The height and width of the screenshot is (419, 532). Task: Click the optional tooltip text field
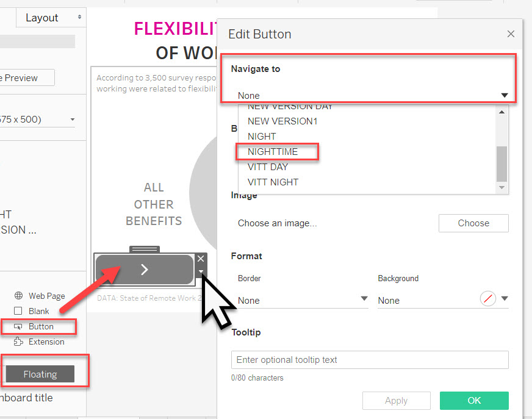pyautogui.click(x=369, y=360)
